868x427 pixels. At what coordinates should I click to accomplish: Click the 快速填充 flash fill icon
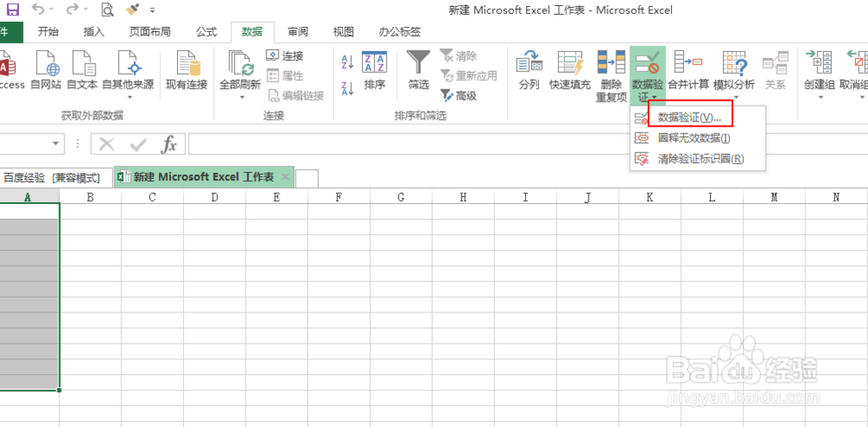(570, 70)
